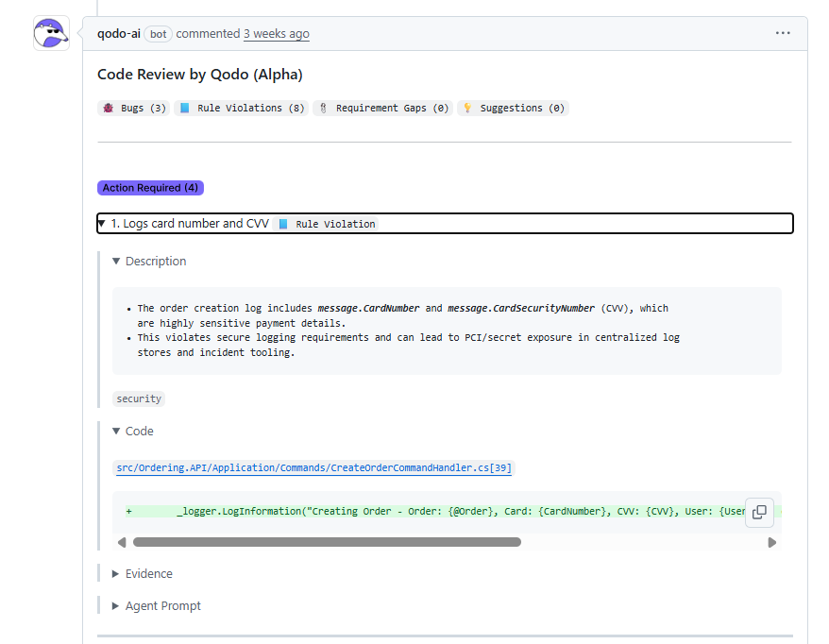Click the left scroll arrow of code block
Viewport: 829px width, 644px height.
[x=122, y=542]
